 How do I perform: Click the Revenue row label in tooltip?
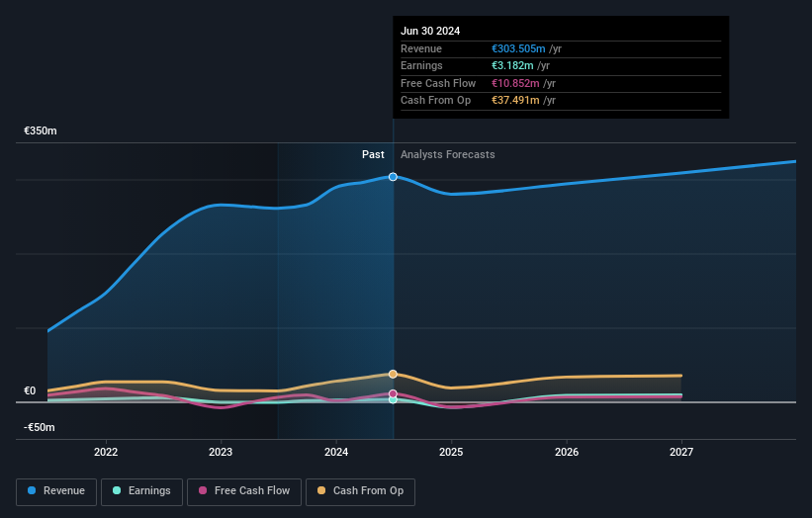click(421, 48)
